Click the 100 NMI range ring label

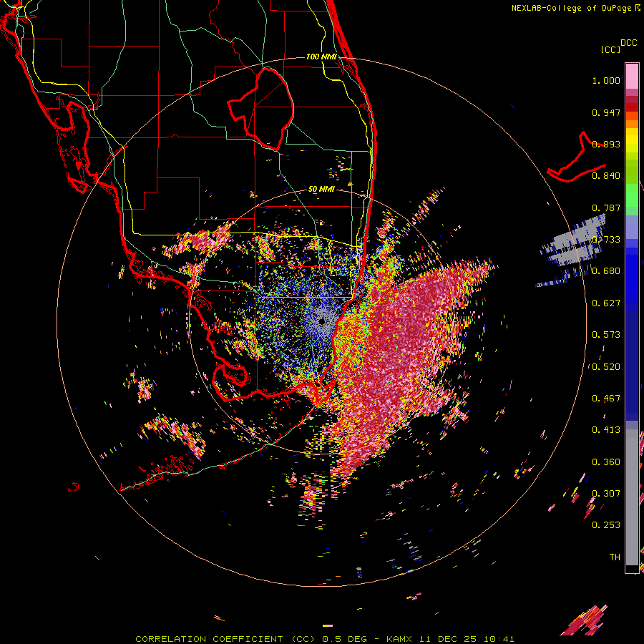click(x=321, y=57)
